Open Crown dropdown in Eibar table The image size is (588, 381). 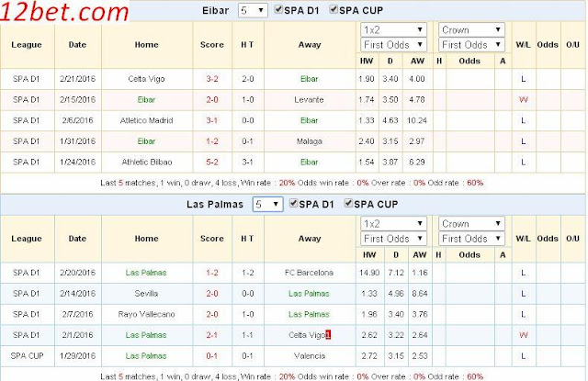pos(471,29)
